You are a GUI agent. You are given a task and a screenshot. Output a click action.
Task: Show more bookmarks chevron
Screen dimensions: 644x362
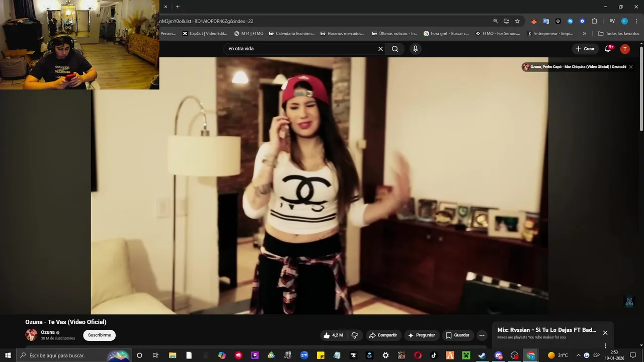coord(584,34)
